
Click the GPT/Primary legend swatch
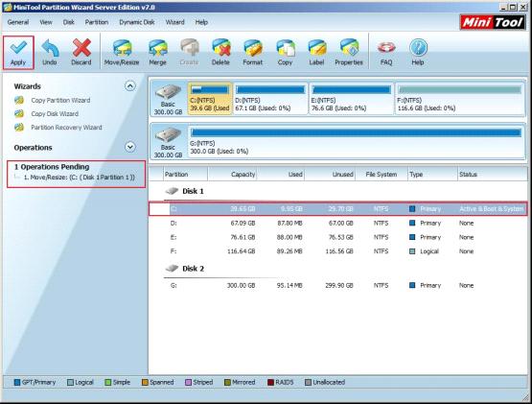tap(17, 383)
